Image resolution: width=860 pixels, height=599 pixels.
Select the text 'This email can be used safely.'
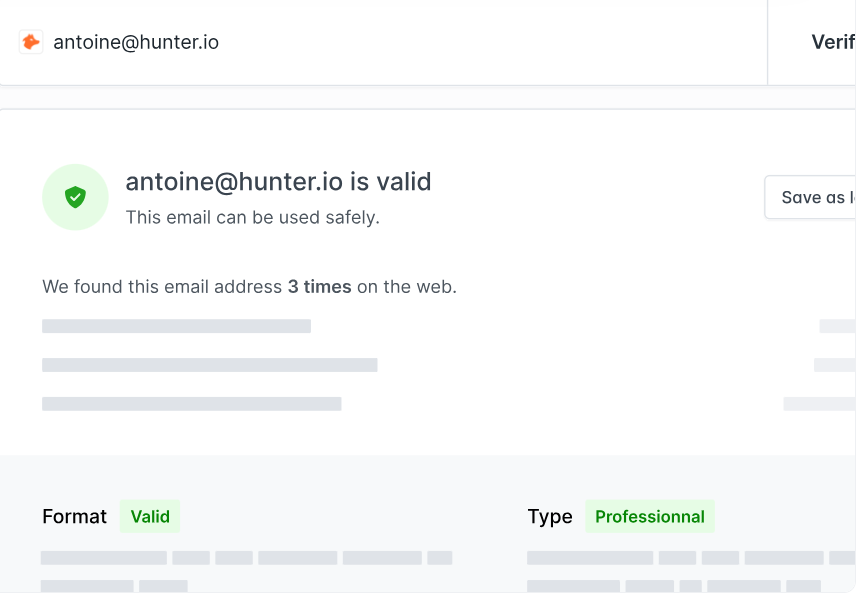[x=252, y=217]
